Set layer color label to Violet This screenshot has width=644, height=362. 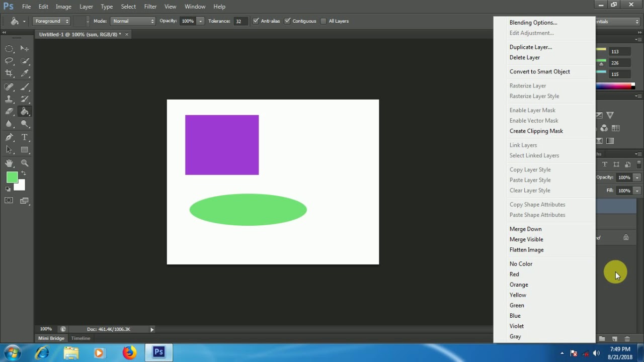tap(517, 326)
